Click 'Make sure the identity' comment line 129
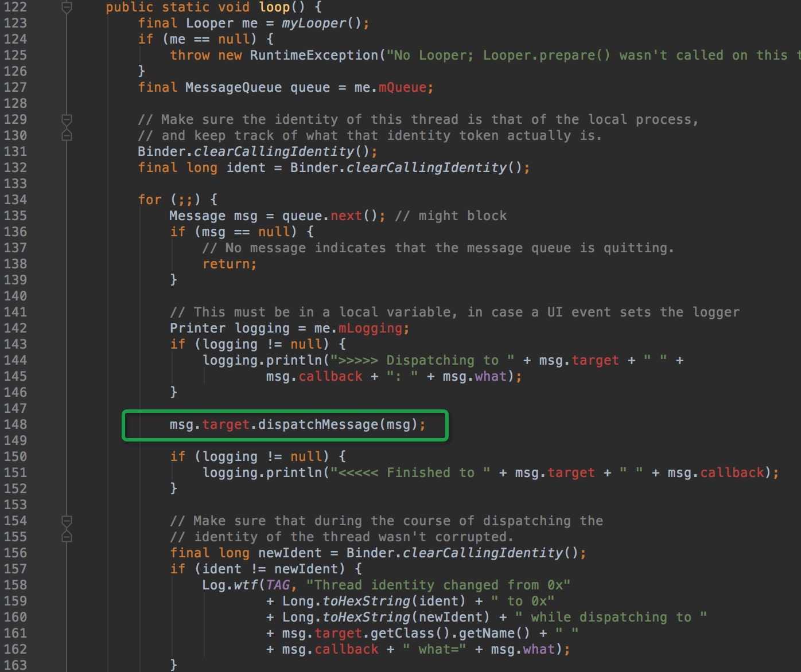The width and height of the screenshot is (801, 672). (418, 120)
